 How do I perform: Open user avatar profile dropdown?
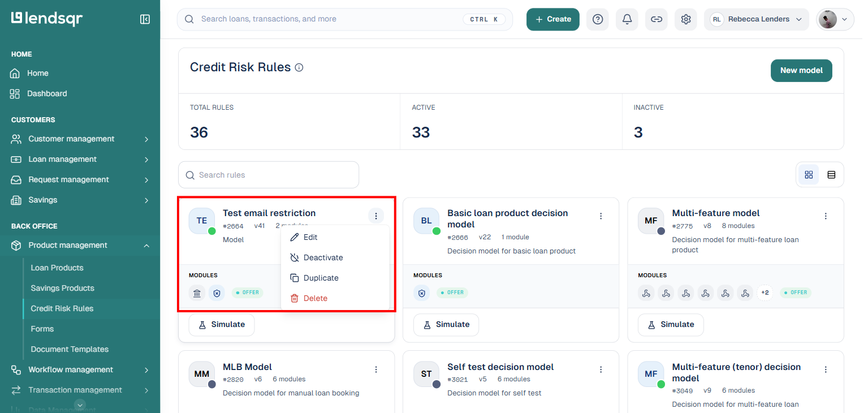[x=835, y=19]
